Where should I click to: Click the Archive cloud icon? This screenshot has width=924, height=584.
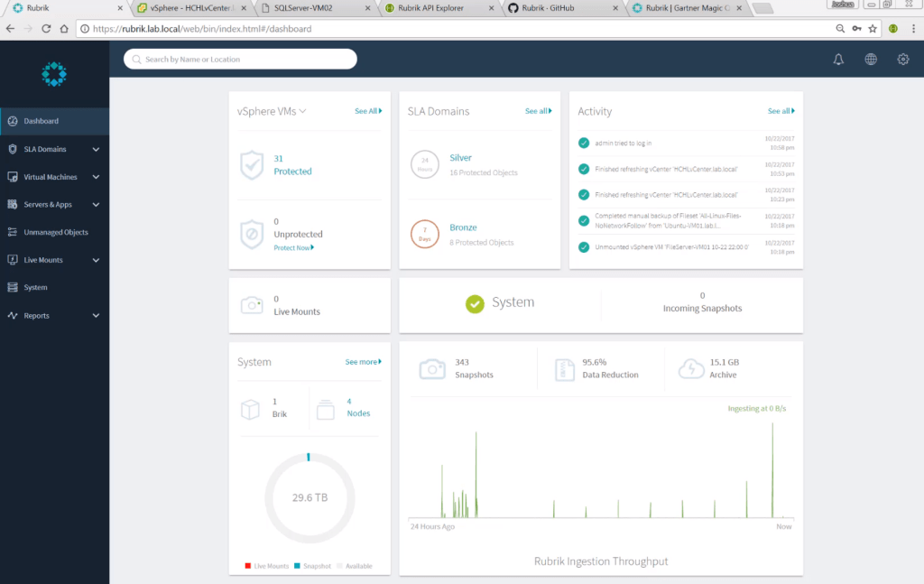(691, 368)
